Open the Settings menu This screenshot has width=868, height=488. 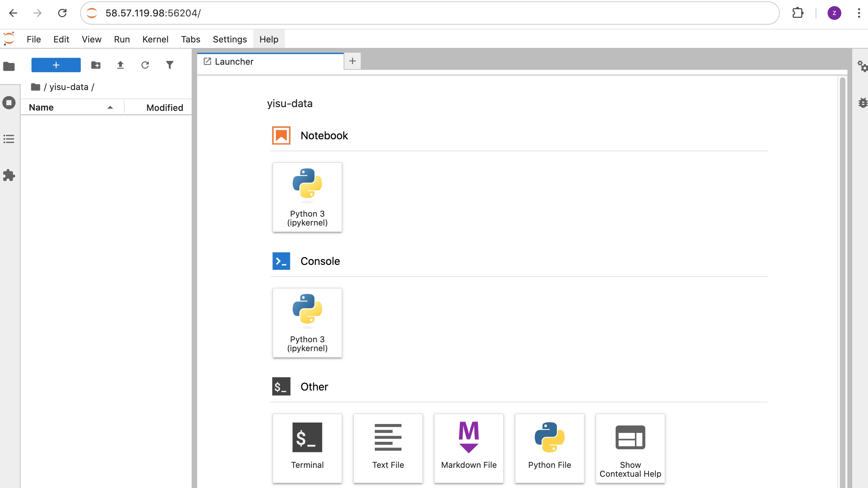pos(230,39)
